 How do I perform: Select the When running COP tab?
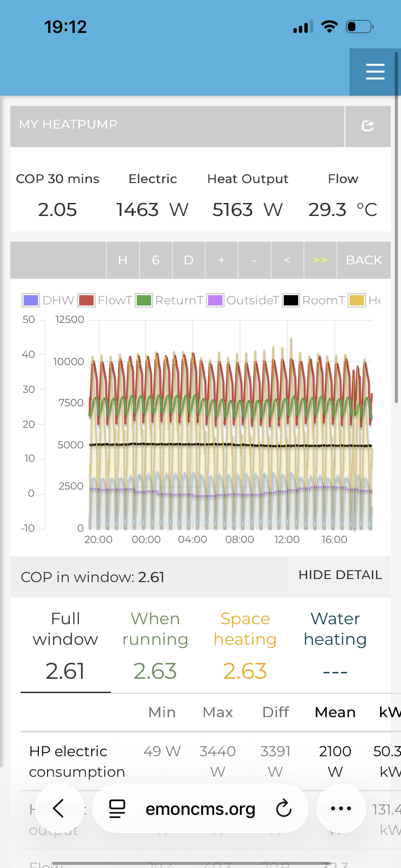pos(155,644)
